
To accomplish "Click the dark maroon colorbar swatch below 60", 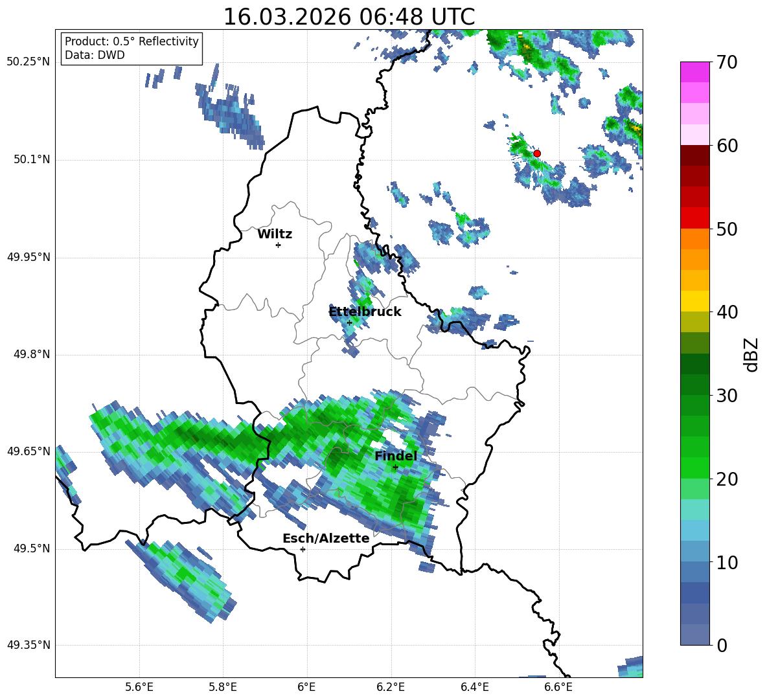I will [x=694, y=155].
